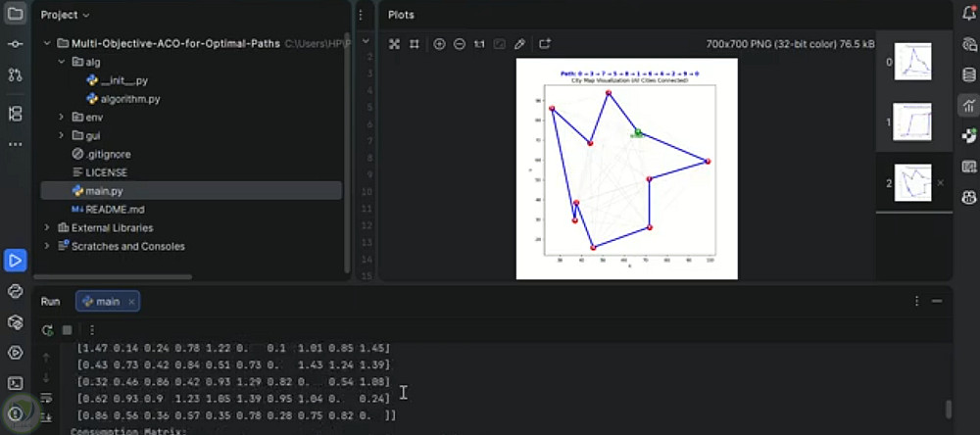Select plot thumbnail 1
This screenshot has width=980, height=435.
tap(911, 121)
